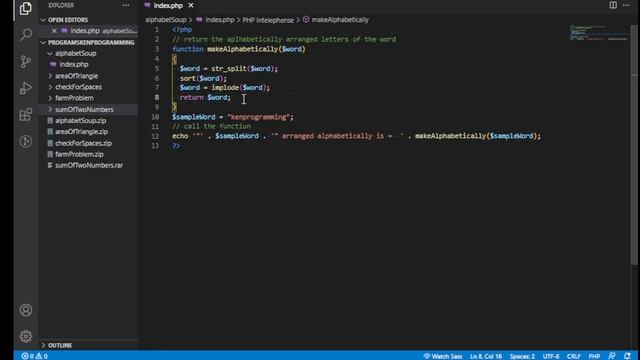
Task: Open the Source Control view
Action: pos(25,61)
